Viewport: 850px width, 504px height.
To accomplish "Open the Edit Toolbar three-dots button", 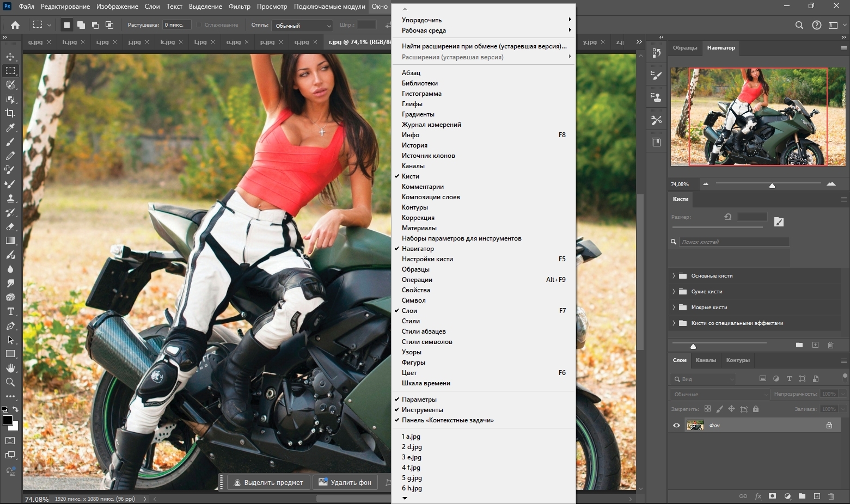I will coord(10,396).
